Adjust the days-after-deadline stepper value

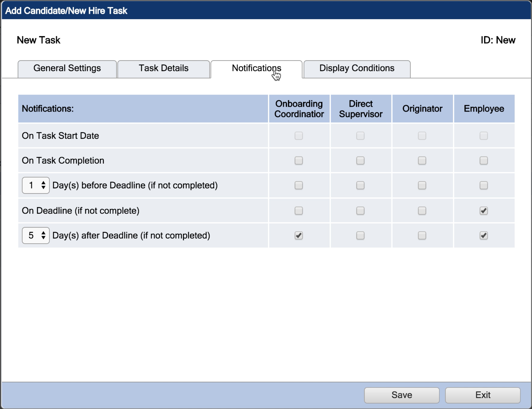(x=36, y=235)
